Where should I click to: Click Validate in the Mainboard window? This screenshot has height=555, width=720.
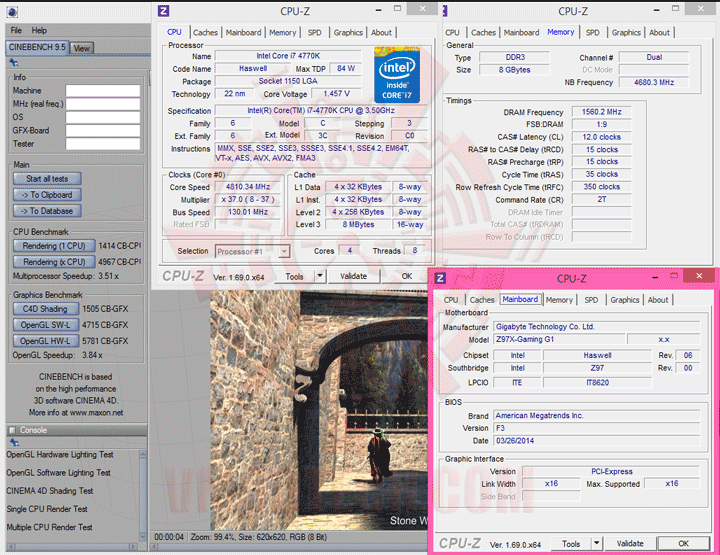pos(630,544)
